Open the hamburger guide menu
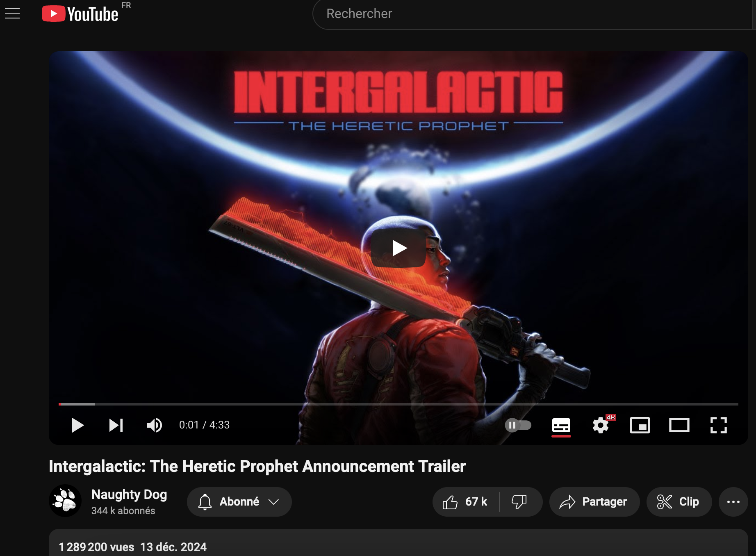The image size is (756, 556). tap(12, 14)
